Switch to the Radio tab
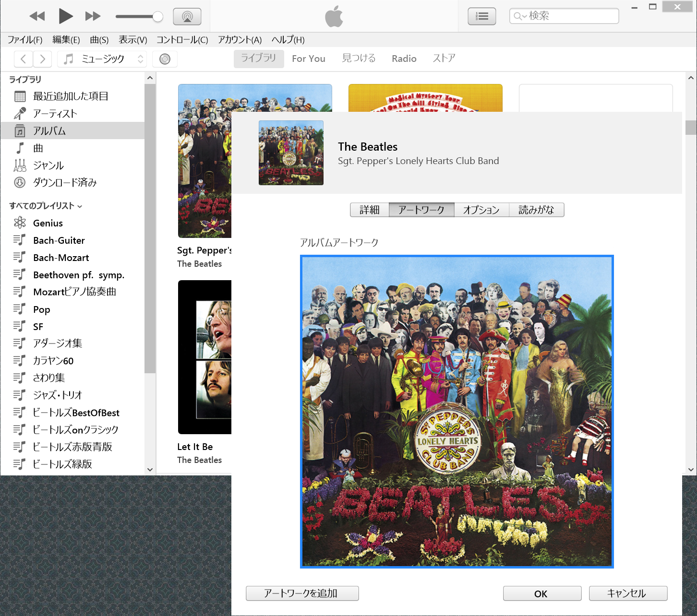Viewport: 697px width, 616px height. point(404,59)
